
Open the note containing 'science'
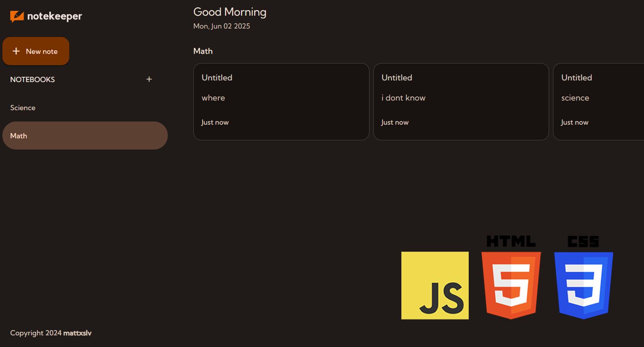tap(599, 102)
